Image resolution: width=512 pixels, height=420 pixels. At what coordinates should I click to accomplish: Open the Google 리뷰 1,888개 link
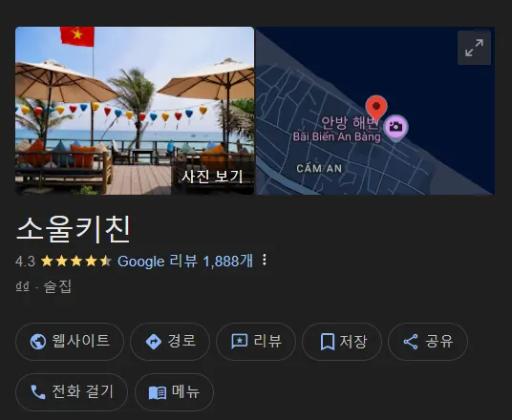pyautogui.click(x=185, y=262)
